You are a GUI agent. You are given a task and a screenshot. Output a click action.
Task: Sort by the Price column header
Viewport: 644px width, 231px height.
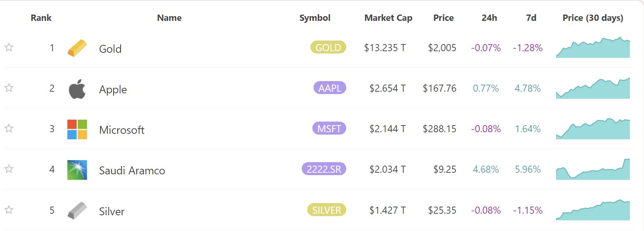pyautogui.click(x=444, y=18)
